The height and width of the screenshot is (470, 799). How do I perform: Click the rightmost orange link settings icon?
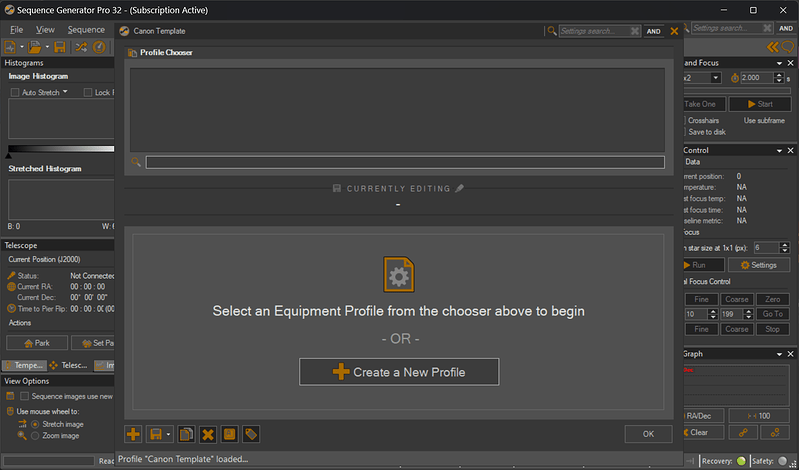(x=775, y=432)
